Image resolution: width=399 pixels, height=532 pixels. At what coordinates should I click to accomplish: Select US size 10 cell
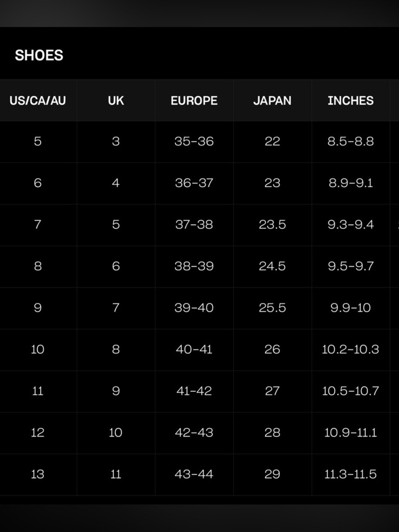tap(38, 349)
